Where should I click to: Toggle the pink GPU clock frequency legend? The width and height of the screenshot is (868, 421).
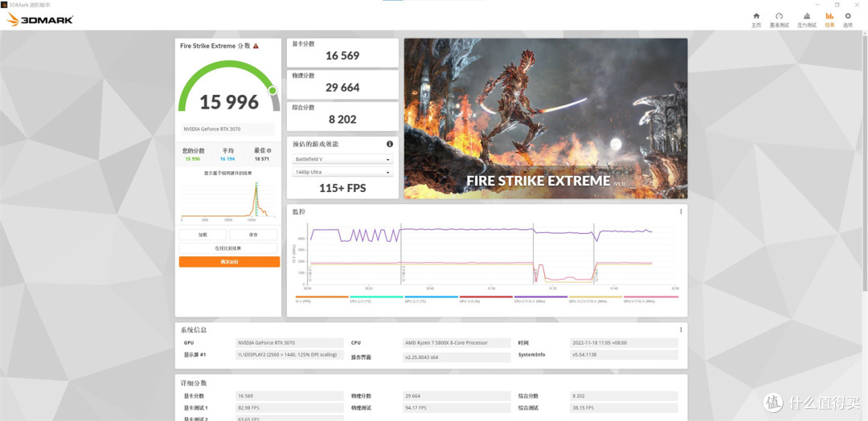pyautogui.click(x=651, y=300)
